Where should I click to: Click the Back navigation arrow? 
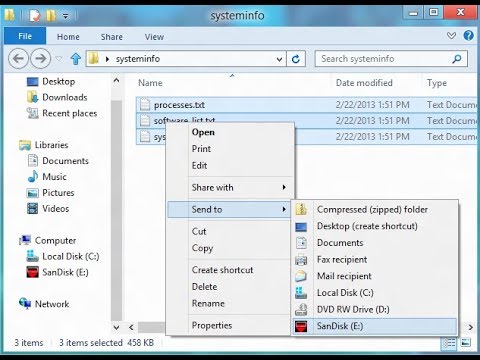point(18,58)
